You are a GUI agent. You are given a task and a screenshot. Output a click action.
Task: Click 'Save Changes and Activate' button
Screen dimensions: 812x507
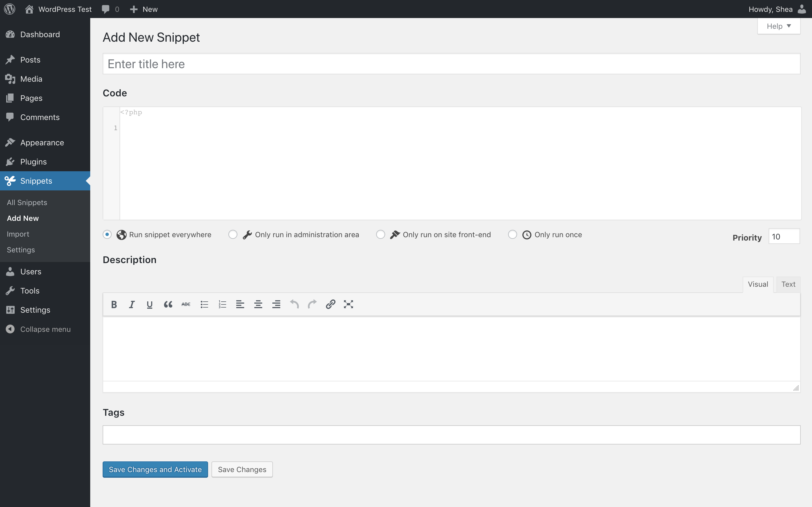pyautogui.click(x=155, y=469)
